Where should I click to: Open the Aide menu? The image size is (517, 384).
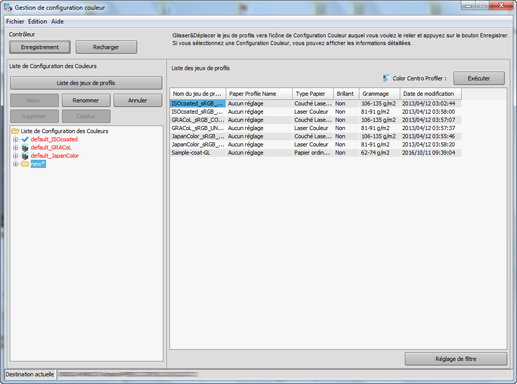tap(57, 21)
